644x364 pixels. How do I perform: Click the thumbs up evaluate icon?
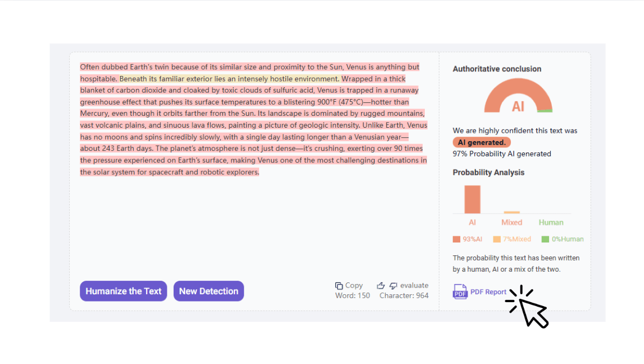point(381,286)
